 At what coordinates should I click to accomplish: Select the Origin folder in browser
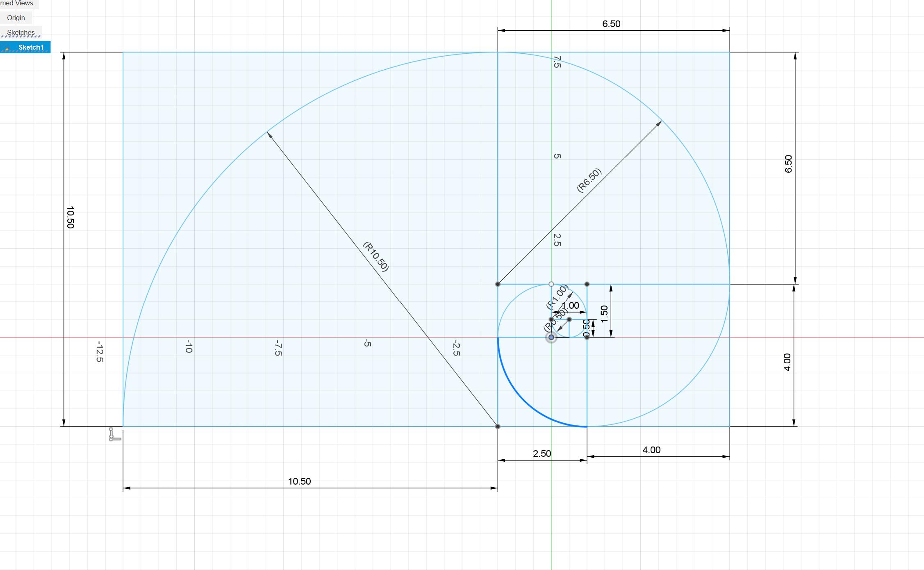click(16, 18)
